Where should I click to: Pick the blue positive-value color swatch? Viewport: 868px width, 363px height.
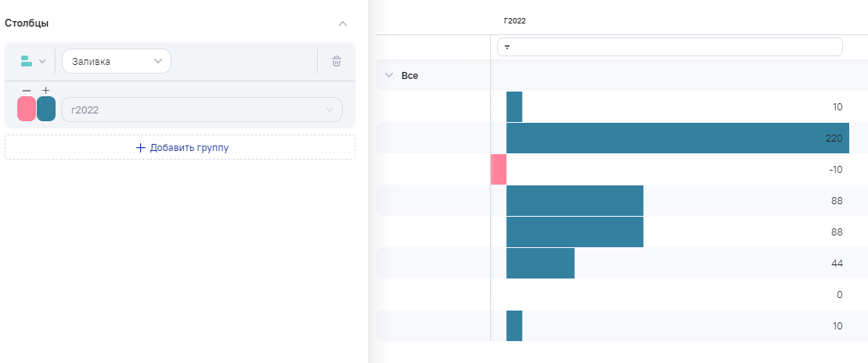click(46, 110)
